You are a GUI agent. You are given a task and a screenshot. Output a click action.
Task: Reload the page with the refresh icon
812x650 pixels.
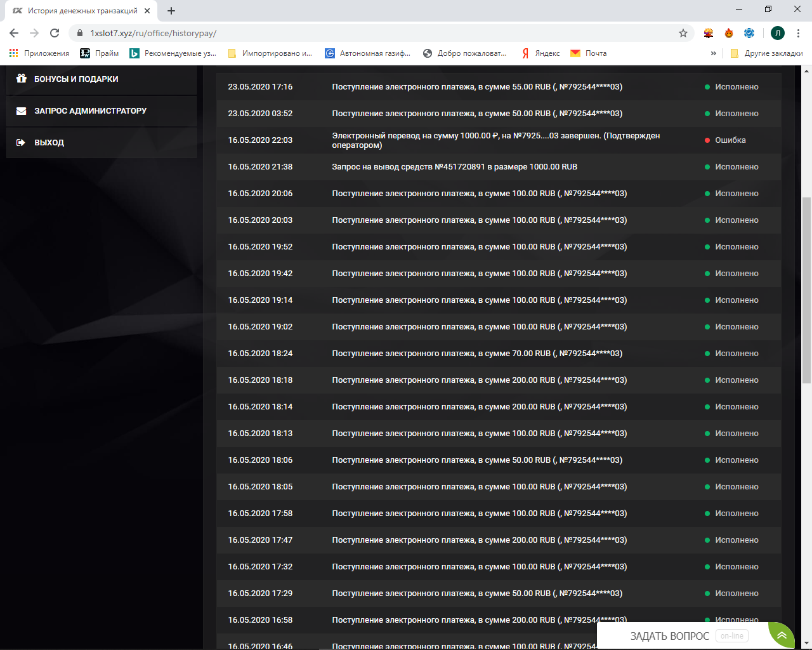(x=55, y=33)
